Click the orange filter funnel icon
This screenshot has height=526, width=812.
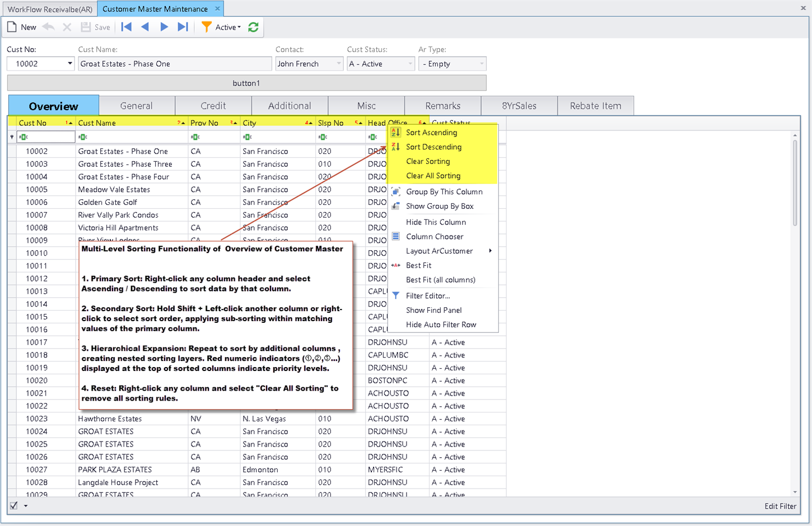[207, 27]
